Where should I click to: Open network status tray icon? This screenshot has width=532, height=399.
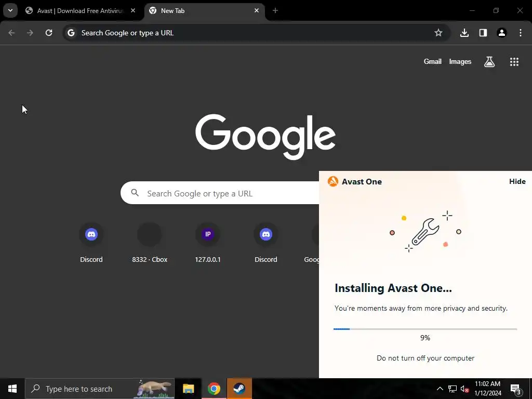453,389
